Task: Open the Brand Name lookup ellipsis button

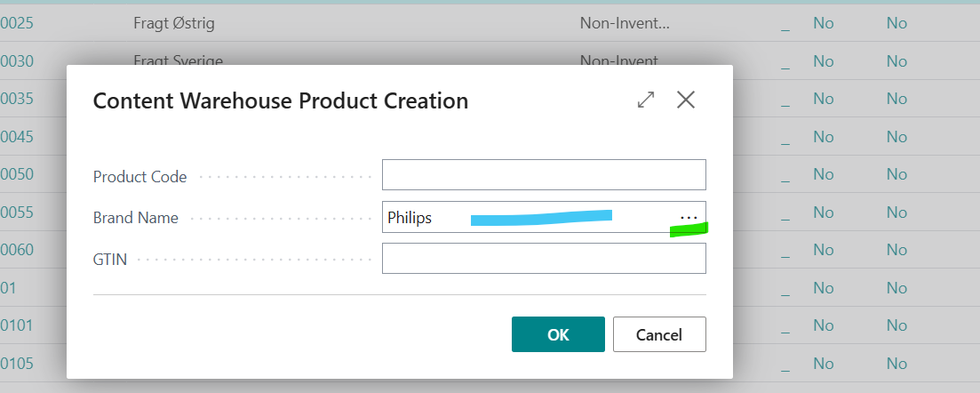Action: click(x=689, y=218)
